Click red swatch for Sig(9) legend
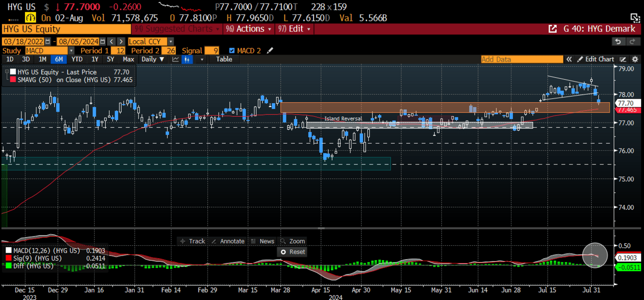The width and height of the screenshot is (644, 300). 9,258
